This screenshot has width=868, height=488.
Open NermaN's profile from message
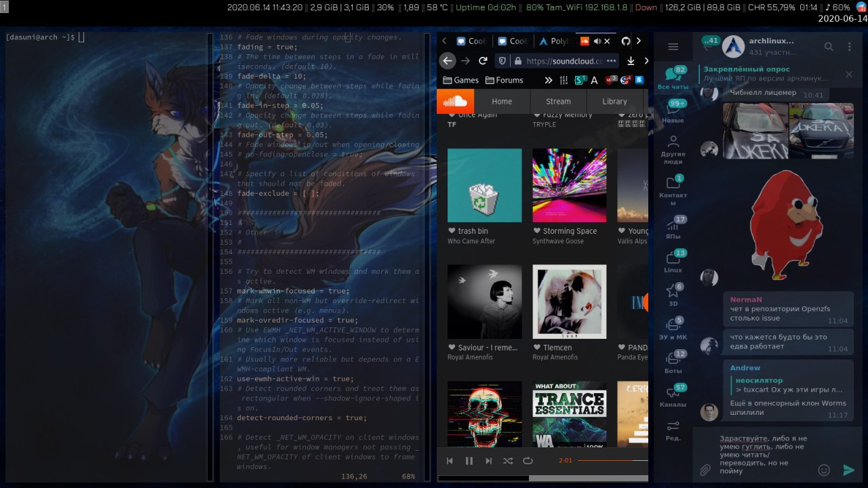746,300
